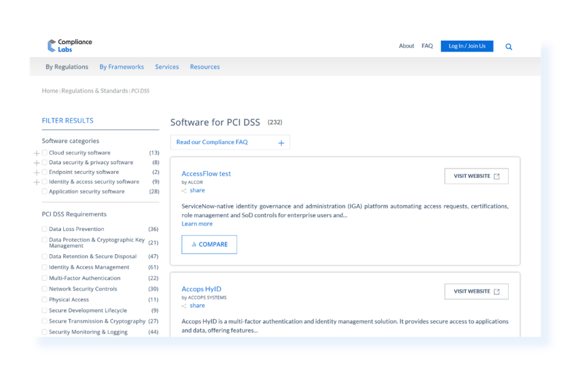
Task: Click Regulations & Standards breadcrumb
Action: point(95,91)
